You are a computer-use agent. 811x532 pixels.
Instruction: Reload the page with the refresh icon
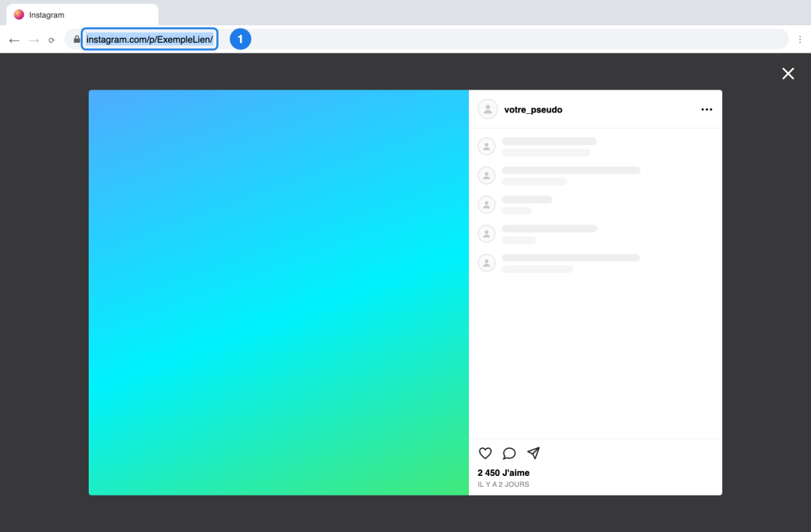[x=51, y=40]
